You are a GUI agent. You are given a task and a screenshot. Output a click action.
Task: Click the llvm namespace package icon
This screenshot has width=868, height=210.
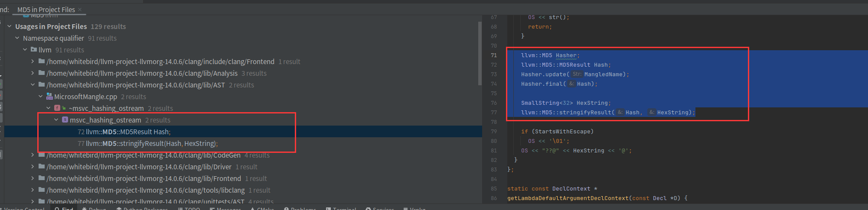[x=34, y=50]
